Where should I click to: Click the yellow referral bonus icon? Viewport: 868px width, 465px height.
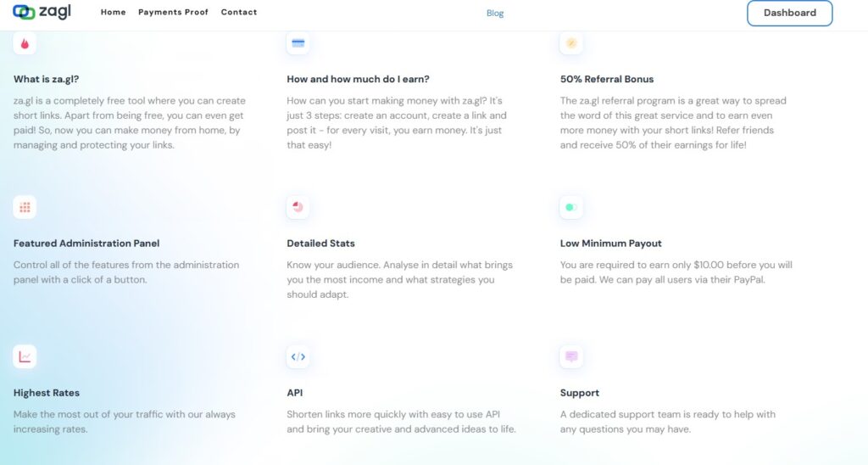coord(571,43)
